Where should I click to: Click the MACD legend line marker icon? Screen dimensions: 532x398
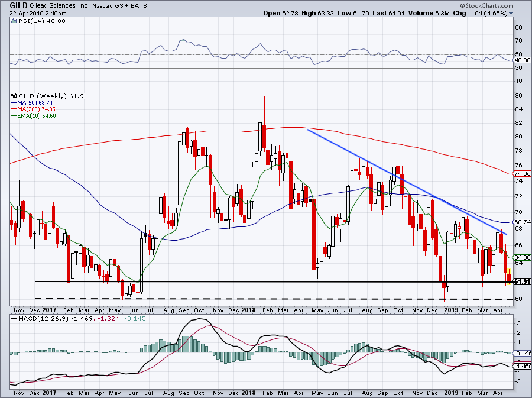click(x=14, y=319)
